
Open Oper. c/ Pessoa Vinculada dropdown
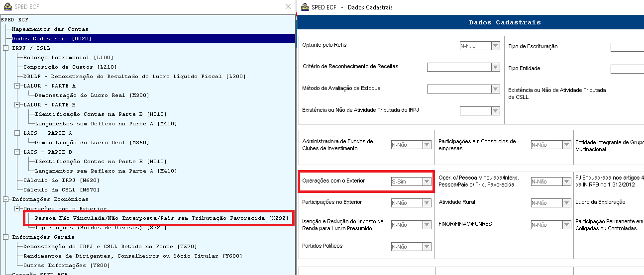pos(566,182)
